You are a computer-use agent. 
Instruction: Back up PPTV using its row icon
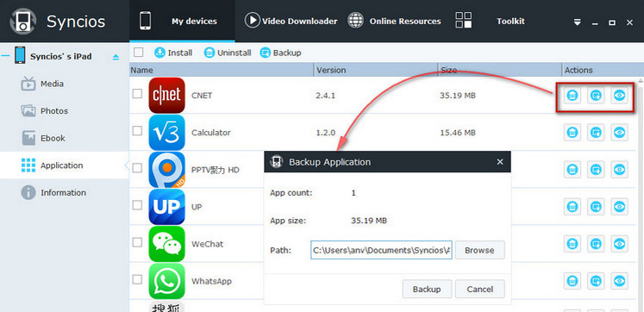(596, 170)
